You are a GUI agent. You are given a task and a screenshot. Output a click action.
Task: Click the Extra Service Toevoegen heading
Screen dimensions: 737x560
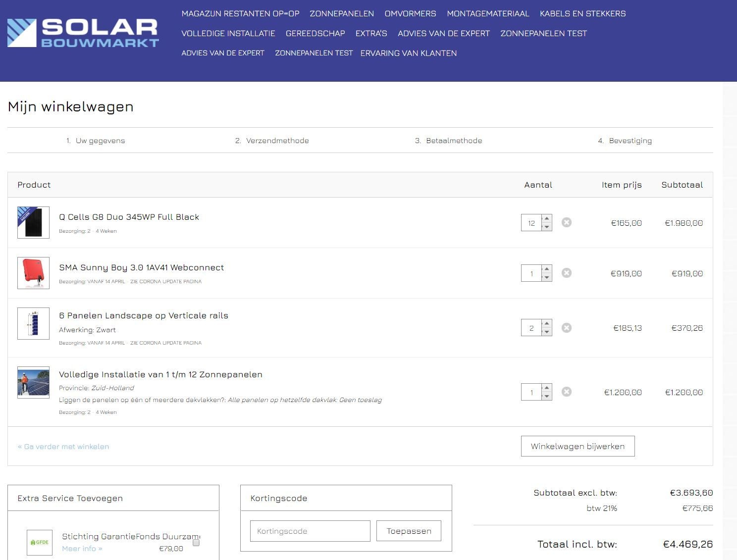pyautogui.click(x=70, y=498)
